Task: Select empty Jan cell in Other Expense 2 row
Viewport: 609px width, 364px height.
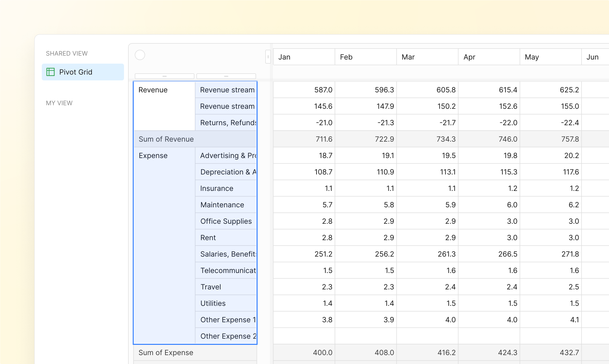Action: click(x=304, y=336)
